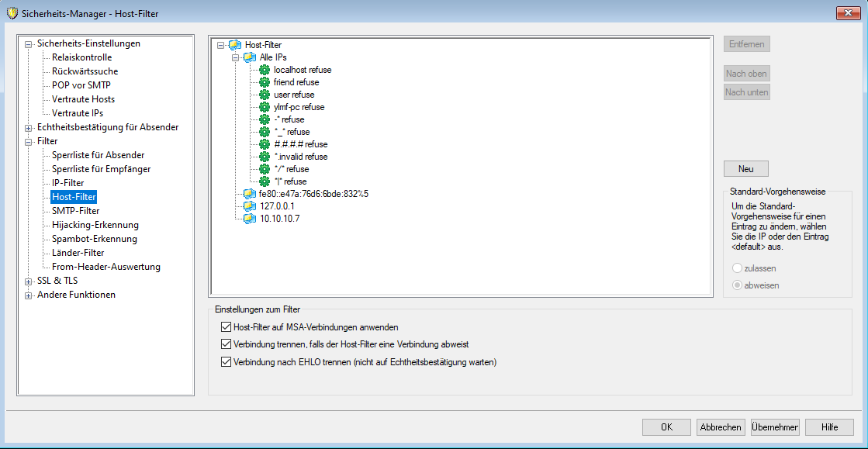Uncheck Verbindung trennen falls Host-Filter abweist
Screen dimensions: 868x449
[227, 344]
